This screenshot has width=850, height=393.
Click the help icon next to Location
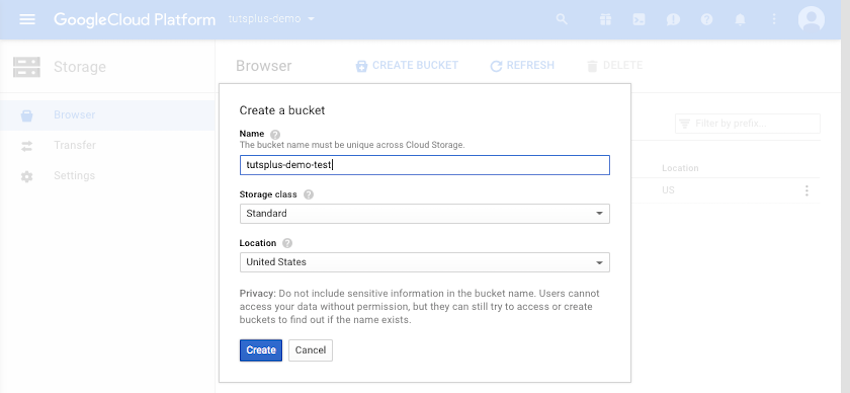tap(288, 243)
